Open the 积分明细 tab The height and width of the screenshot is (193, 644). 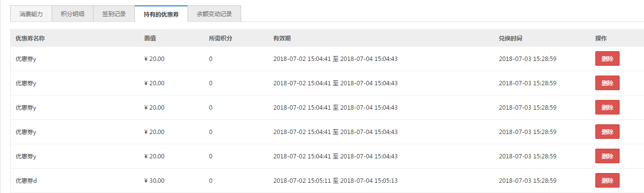(x=73, y=14)
